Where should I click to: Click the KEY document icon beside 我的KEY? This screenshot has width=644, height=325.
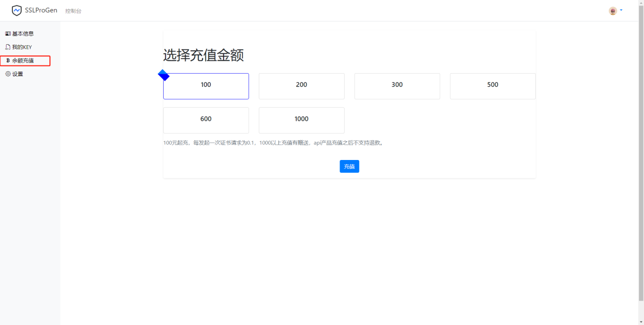pyautogui.click(x=7, y=47)
